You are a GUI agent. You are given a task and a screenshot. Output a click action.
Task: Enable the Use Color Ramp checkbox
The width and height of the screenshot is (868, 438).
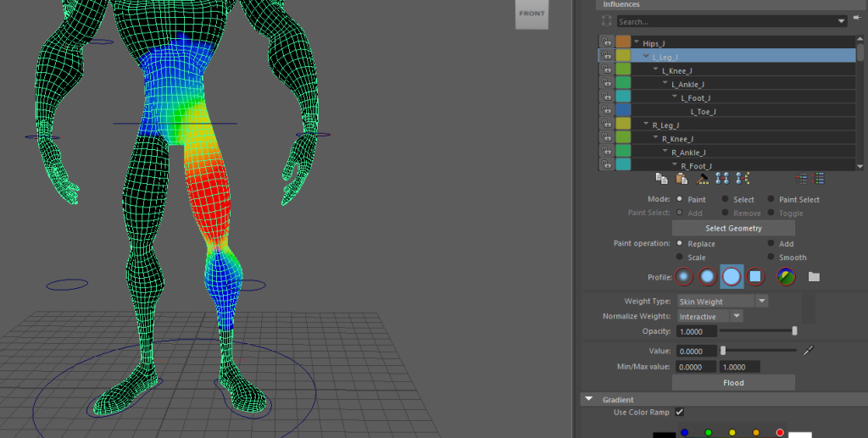(x=679, y=413)
